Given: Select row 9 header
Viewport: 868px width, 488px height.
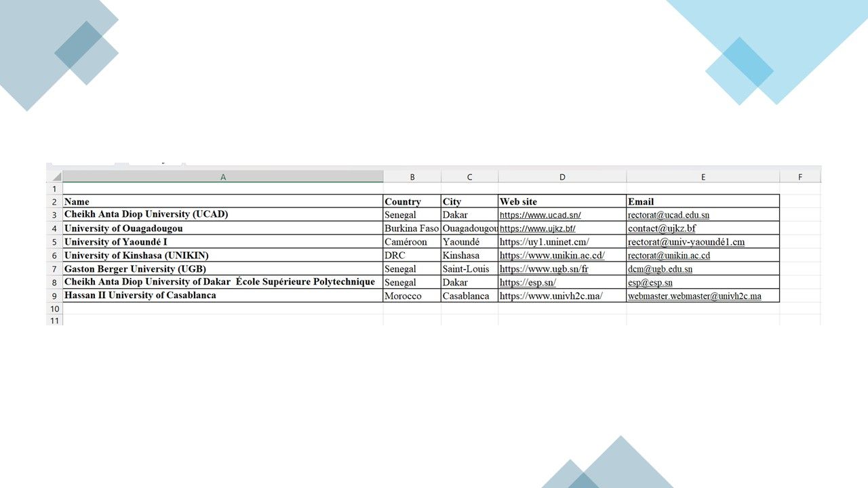Looking at the screenshot, I should point(54,296).
